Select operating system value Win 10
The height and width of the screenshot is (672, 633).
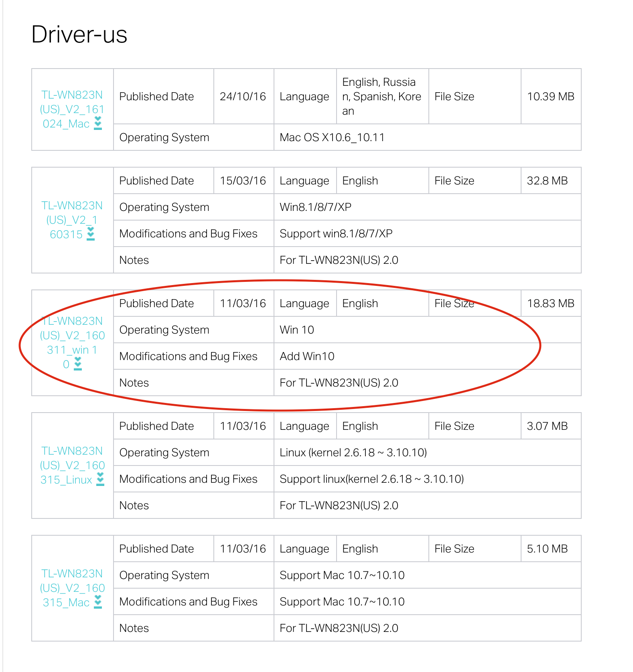[297, 330]
